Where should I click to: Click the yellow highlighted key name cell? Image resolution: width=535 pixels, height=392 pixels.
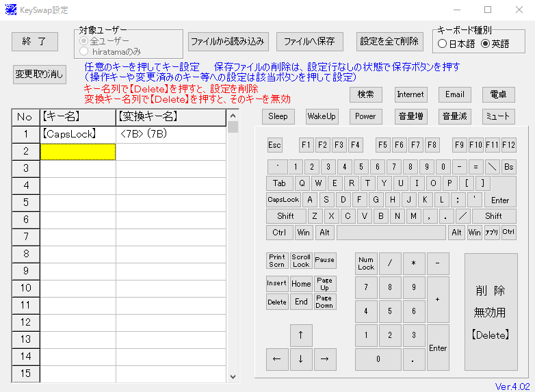[78, 151]
